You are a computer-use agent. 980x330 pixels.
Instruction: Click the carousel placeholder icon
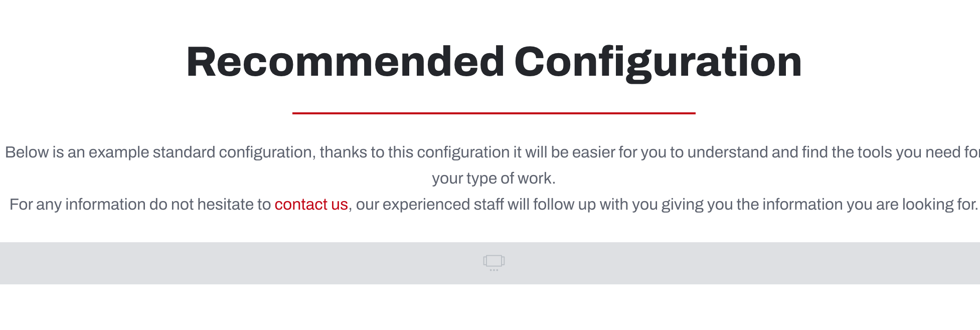point(494,261)
